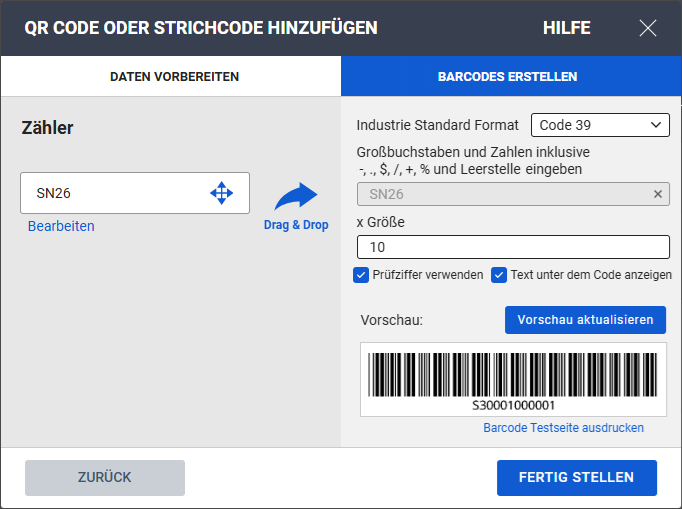Click the blue Drag & Drop arrow icon

tap(296, 196)
